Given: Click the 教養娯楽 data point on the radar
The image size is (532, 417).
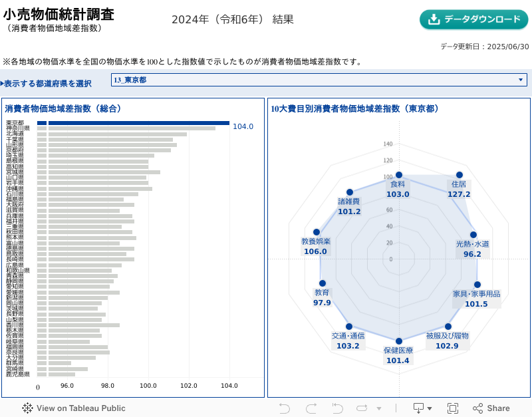Looking at the screenshot, I should 317,232.
